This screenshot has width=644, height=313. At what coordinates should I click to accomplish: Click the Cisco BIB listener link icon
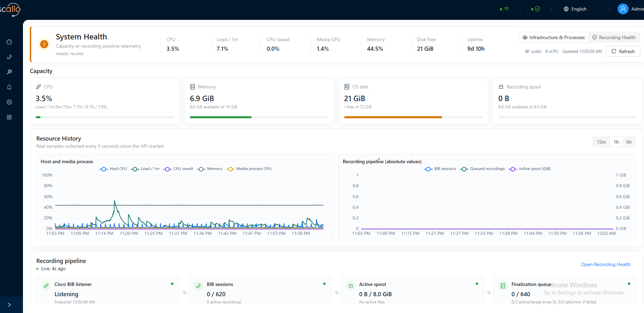[46, 286]
